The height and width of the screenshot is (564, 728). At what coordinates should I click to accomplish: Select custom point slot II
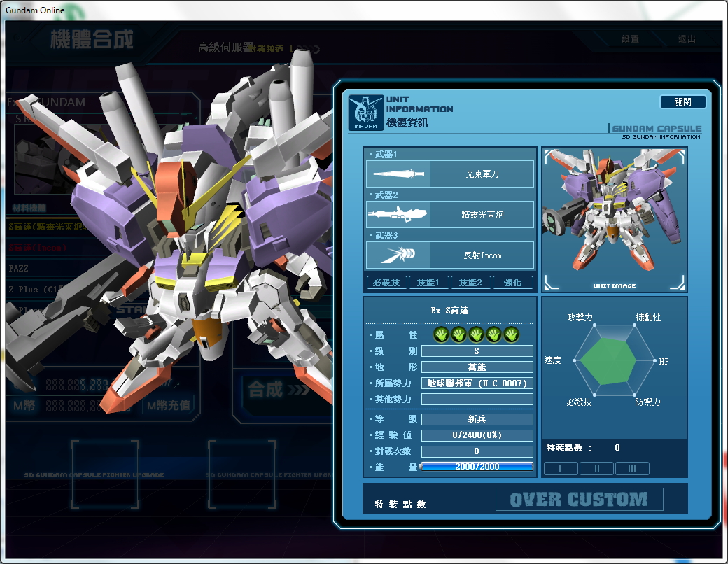[x=596, y=468]
